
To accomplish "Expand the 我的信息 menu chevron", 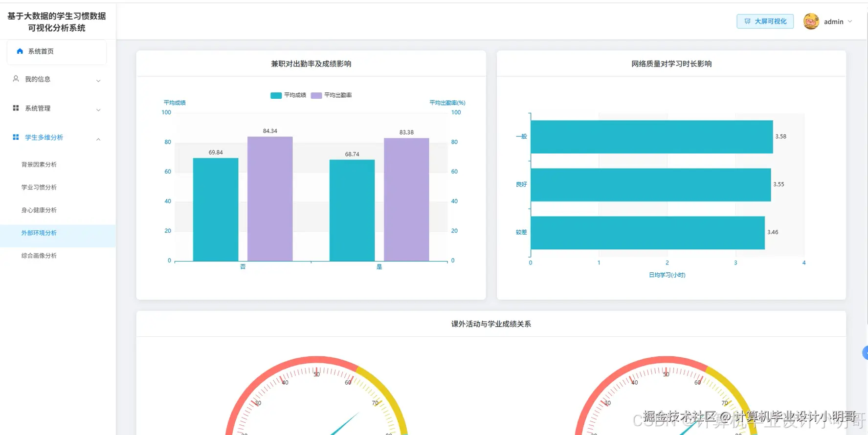I will (x=98, y=81).
